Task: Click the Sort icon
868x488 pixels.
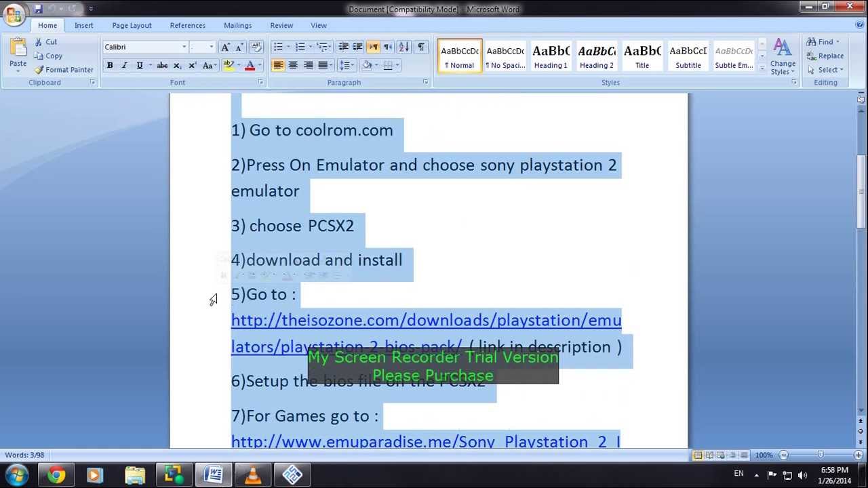Action: 403,47
